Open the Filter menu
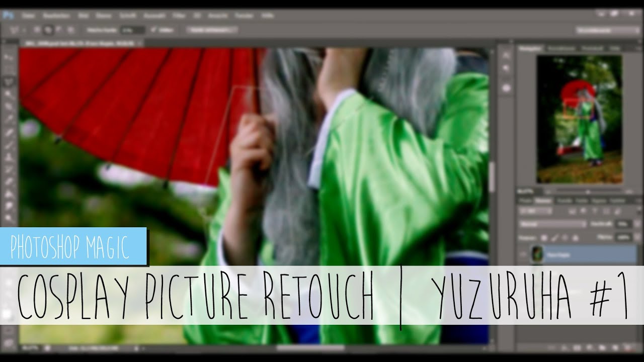This screenshot has height=362, width=644. [179, 16]
